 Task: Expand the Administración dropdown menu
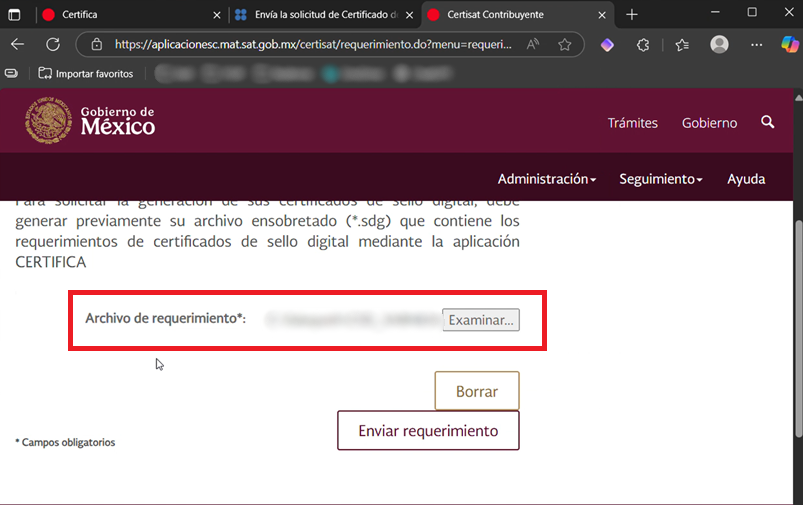click(546, 179)
